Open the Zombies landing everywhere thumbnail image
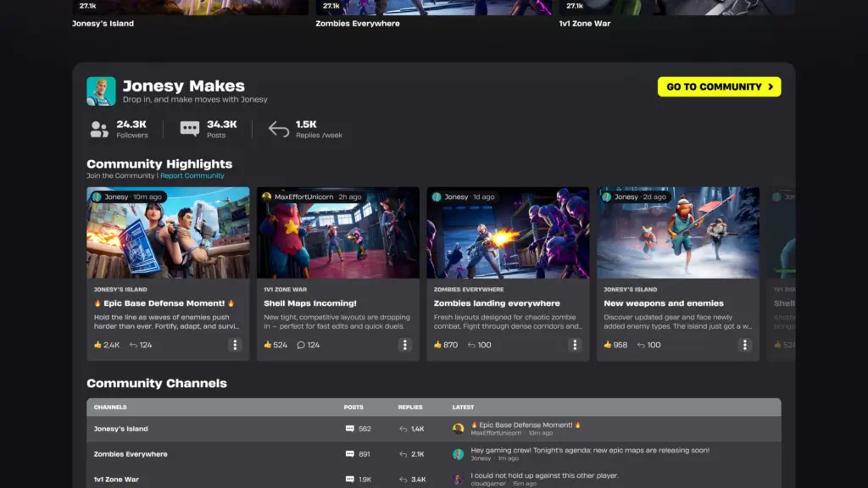Image resolution: width=868 pixels, height=488 pixels. 508,233
